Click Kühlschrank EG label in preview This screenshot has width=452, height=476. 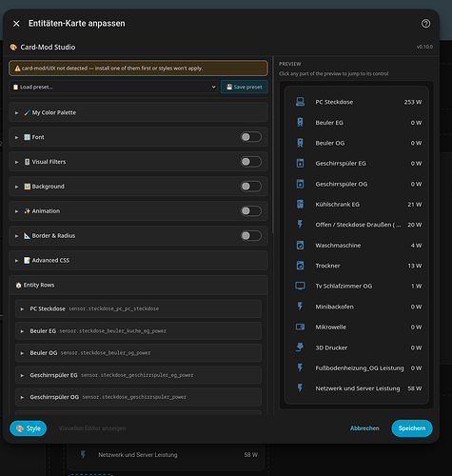337,205
